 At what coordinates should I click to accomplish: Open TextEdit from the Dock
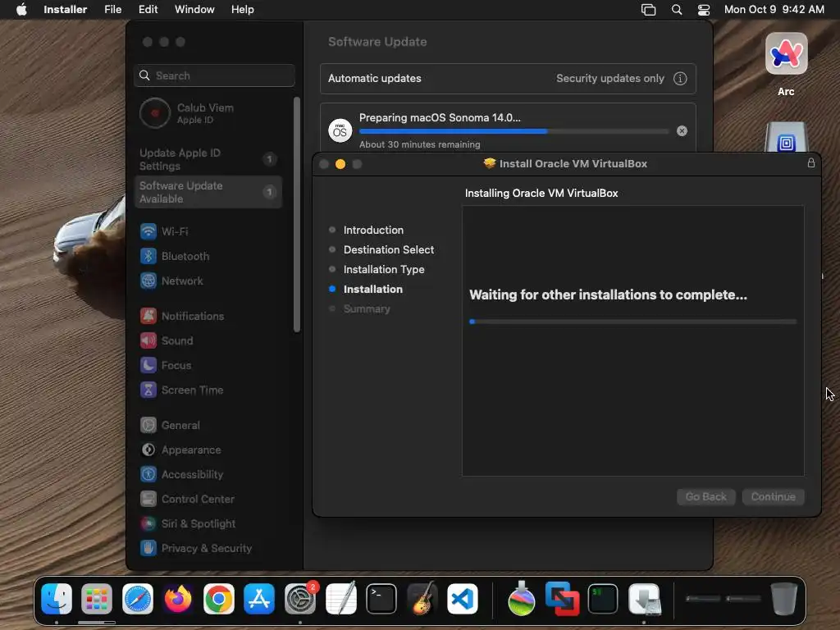coord(340,598)
